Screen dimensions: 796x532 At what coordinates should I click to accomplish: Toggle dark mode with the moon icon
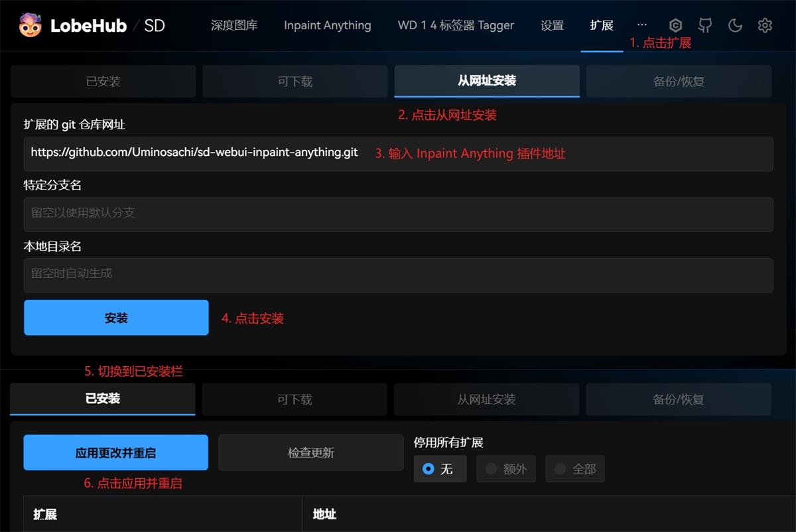tap(735, 26)
